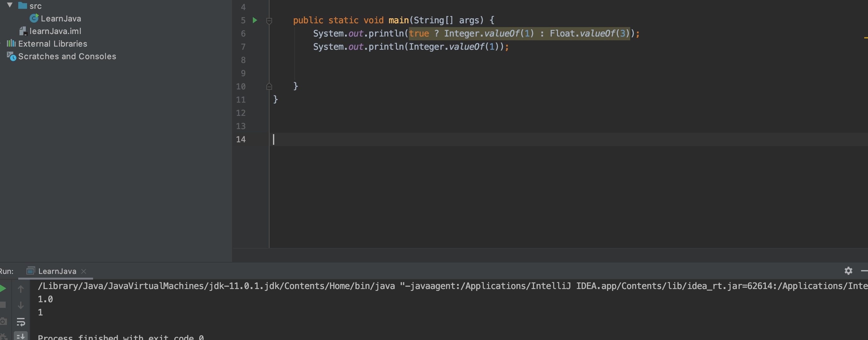Toggle soft-wrap in the console output

click(x=20, y=322)
